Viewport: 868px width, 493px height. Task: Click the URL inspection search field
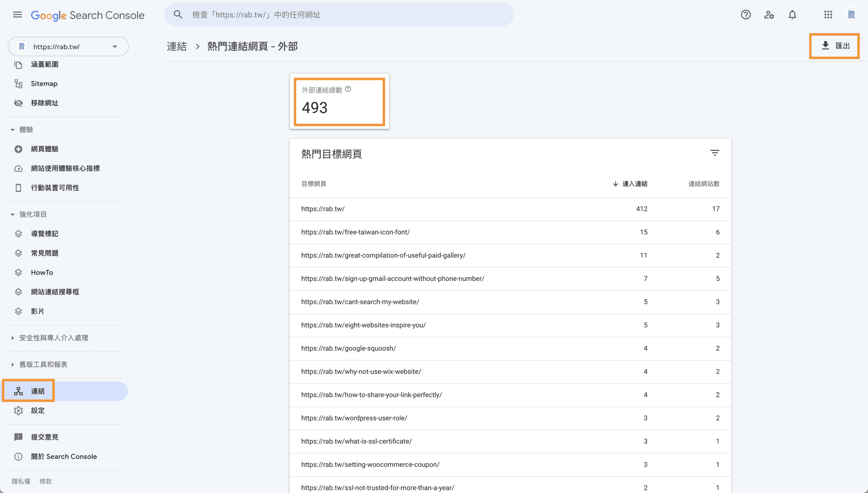point(339,15)
